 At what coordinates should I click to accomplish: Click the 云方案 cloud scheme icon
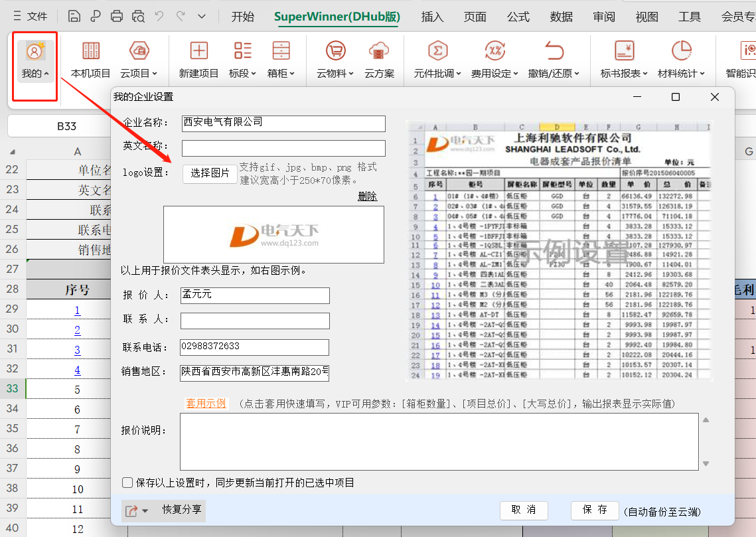379,60
